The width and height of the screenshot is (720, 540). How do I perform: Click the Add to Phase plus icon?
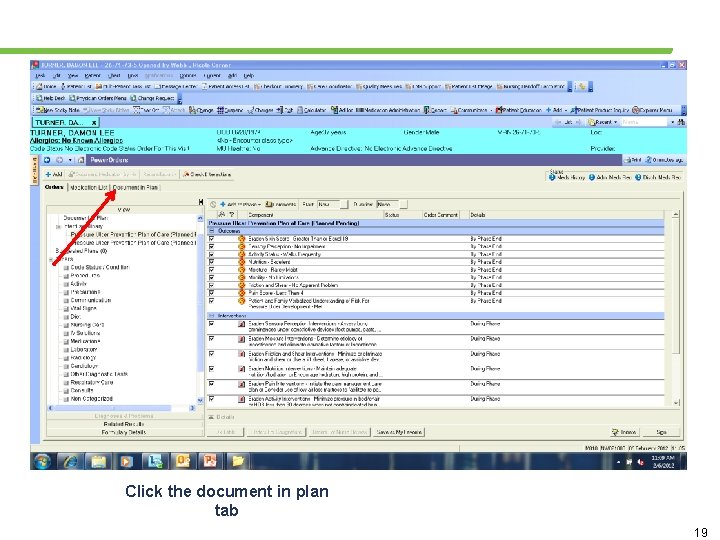223,204
